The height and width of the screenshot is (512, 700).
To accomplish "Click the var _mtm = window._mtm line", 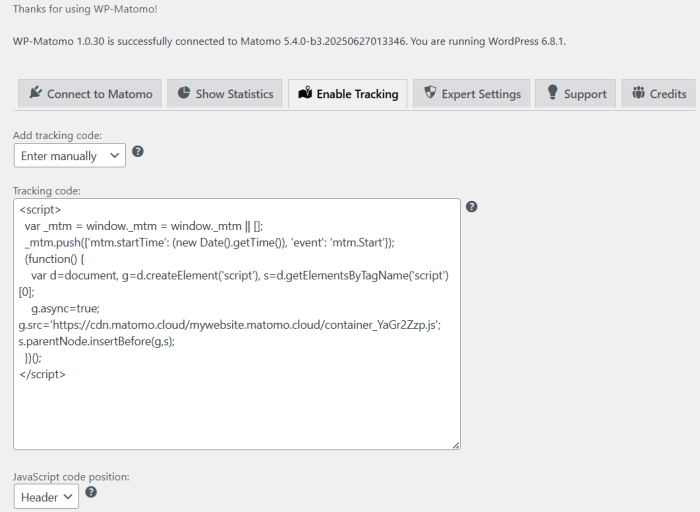I will click(x=144, y=226).
